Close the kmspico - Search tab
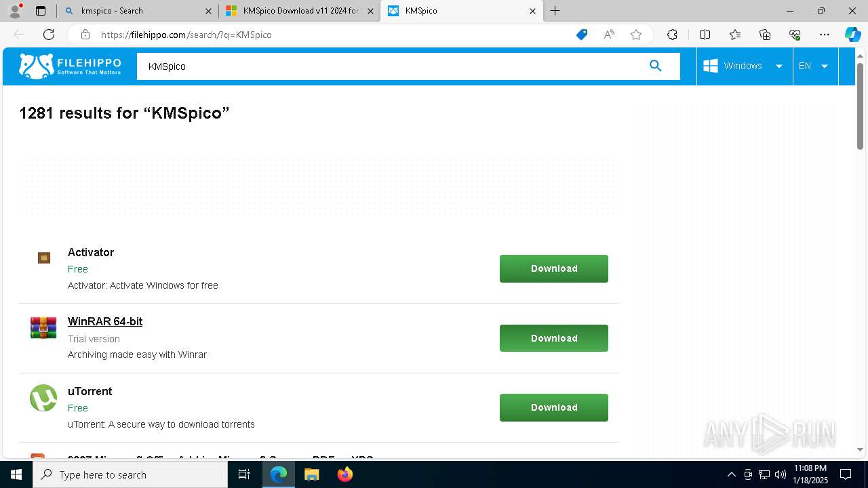Image resolution: width=868 pixels, height=488 pixels. (208, 11)
